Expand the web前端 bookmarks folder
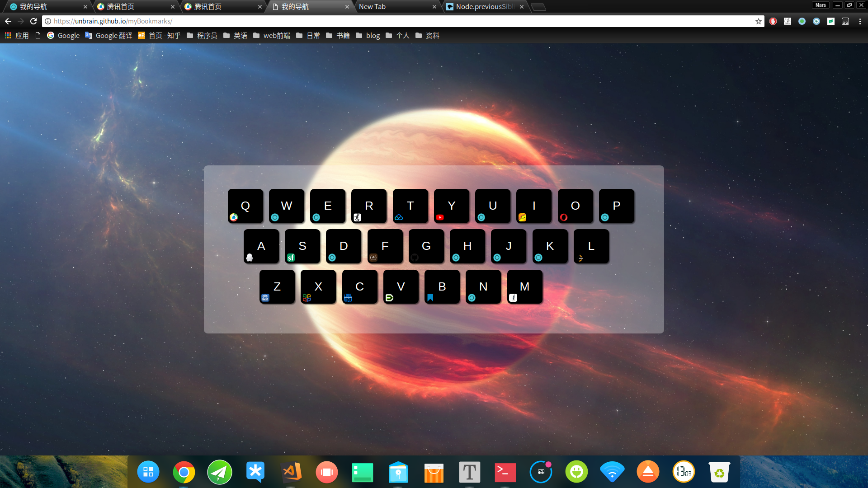The height and width of the screenshot is (488, 868). pos(272,36)
